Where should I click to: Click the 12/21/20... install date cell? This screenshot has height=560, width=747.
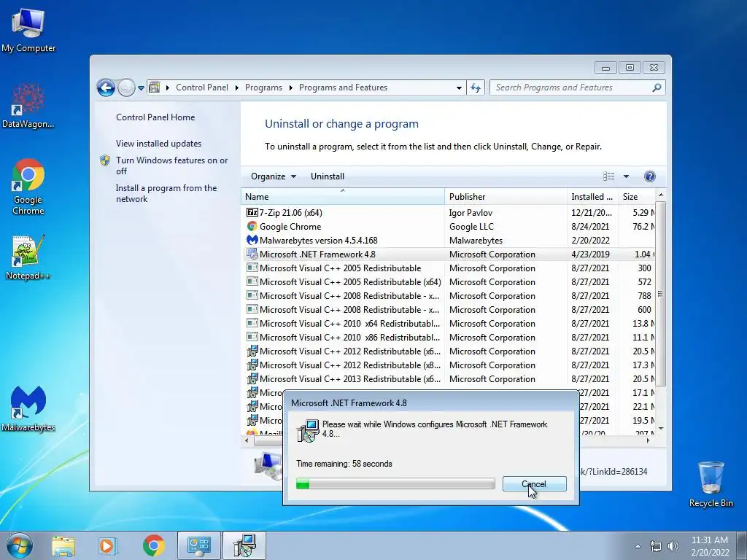(591, 213)
